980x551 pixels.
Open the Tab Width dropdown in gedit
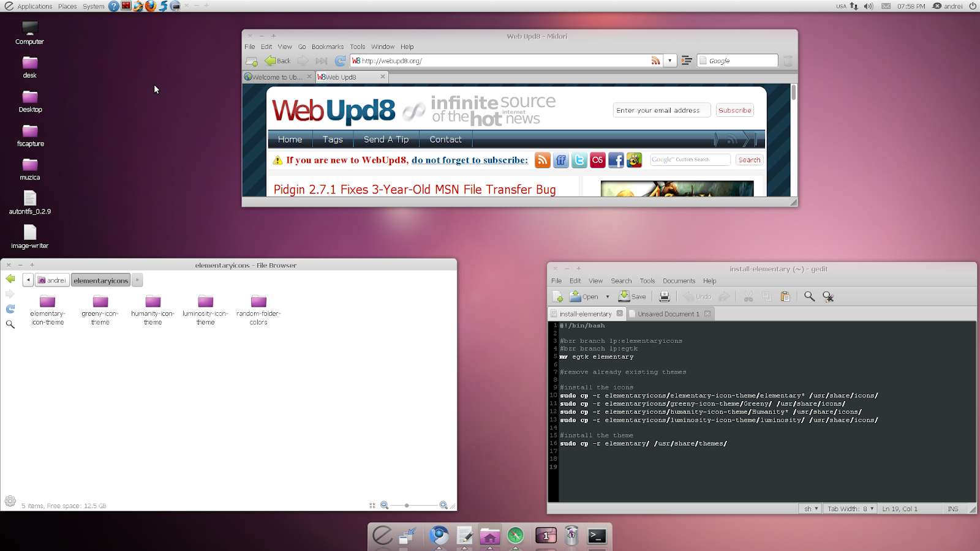coord(850,509)
